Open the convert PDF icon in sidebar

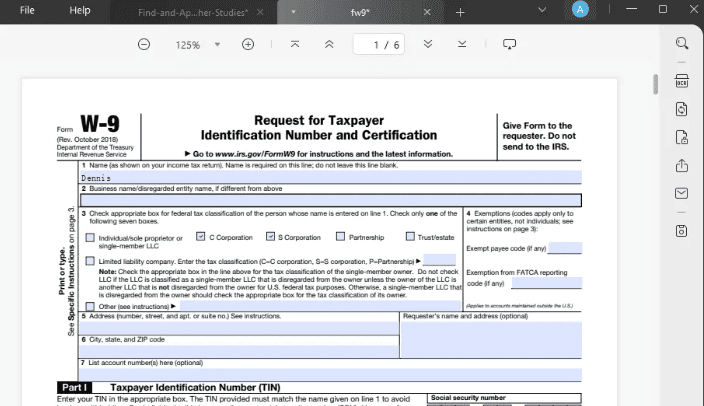click(x=682, y=109)
